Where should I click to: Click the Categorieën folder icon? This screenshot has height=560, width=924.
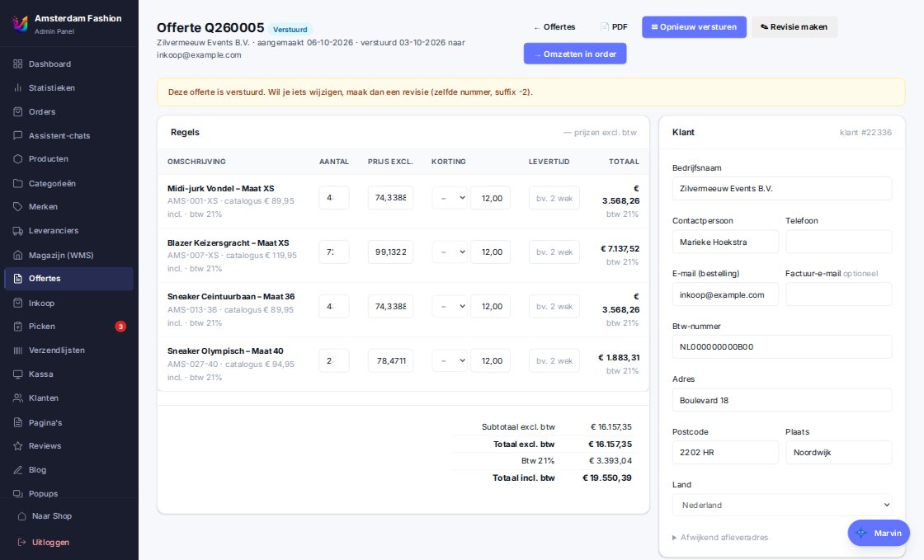point(17,183)
